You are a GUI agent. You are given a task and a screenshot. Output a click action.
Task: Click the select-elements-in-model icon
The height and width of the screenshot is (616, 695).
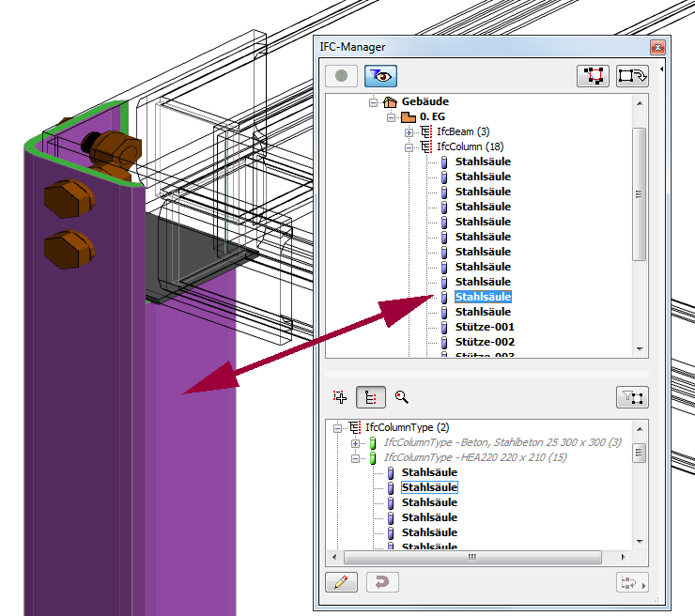coord(593,76)
